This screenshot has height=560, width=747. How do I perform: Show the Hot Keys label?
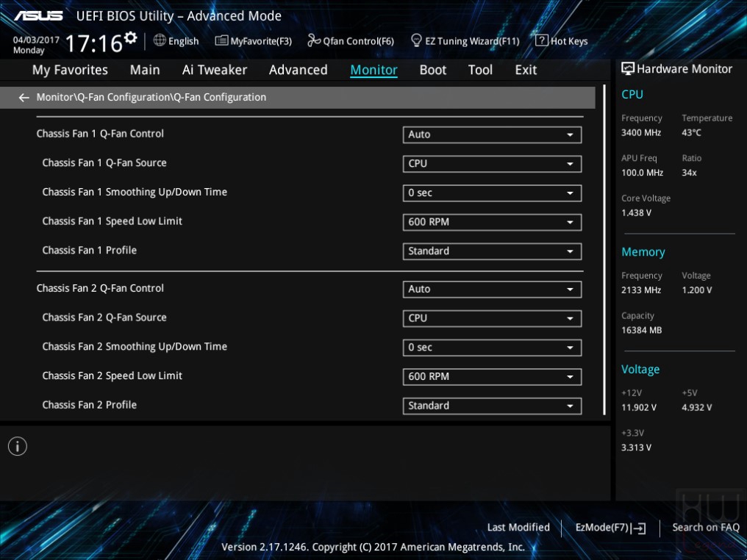tap(569, 41)
